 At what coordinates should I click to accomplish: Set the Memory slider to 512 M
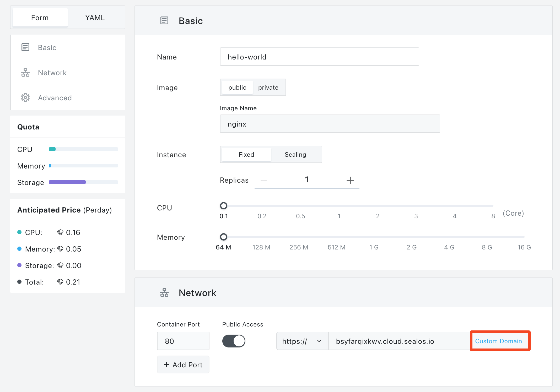tap(337, 237)
